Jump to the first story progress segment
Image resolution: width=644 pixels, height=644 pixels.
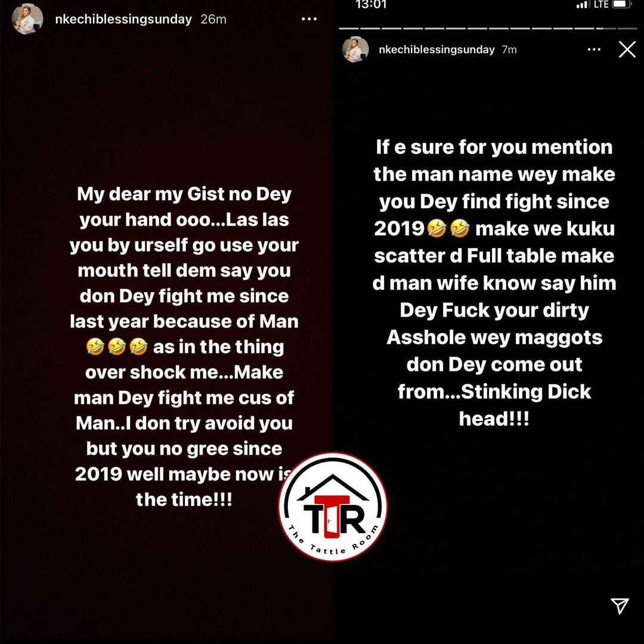click(x=349, y=29)
